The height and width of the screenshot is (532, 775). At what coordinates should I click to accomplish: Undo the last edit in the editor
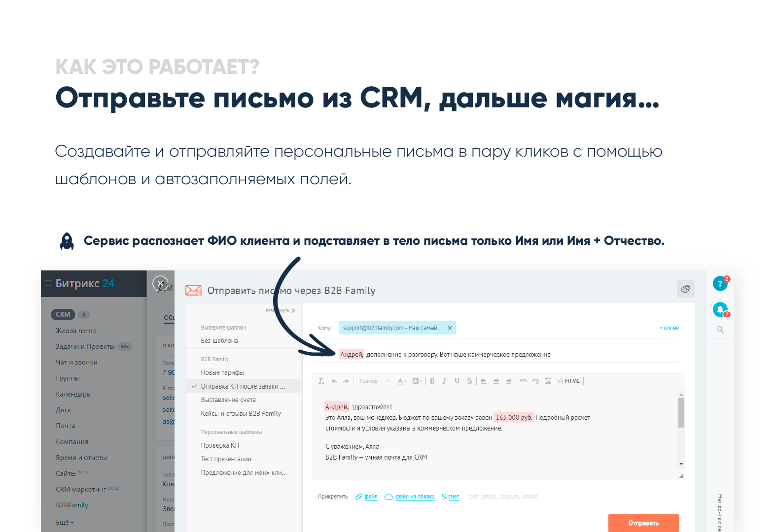point(334,381)
